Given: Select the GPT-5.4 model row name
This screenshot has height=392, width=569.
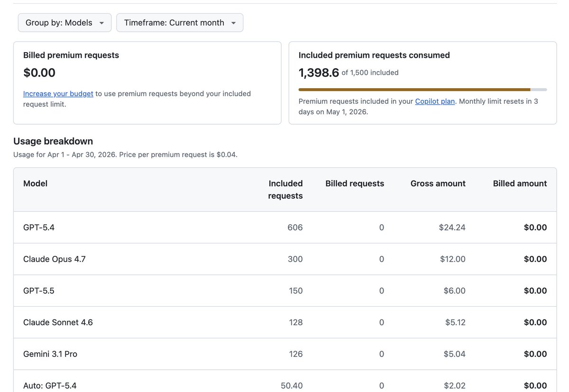Looking at the screenshot, I should pyautogui.click(x=39, y=228).
